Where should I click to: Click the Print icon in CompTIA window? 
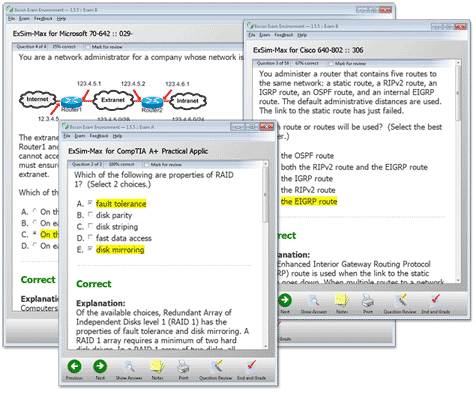click(x=183, y=367)
